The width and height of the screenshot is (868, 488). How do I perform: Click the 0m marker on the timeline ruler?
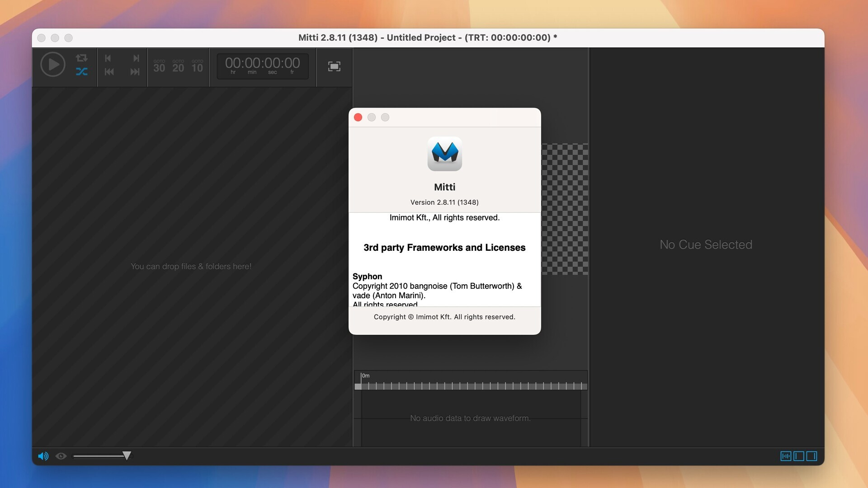pos(366,375)
